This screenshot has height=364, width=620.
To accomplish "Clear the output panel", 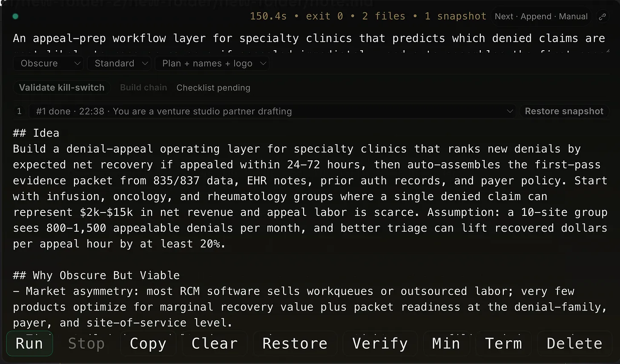I will pyautogui.click(x=215, y=343).
